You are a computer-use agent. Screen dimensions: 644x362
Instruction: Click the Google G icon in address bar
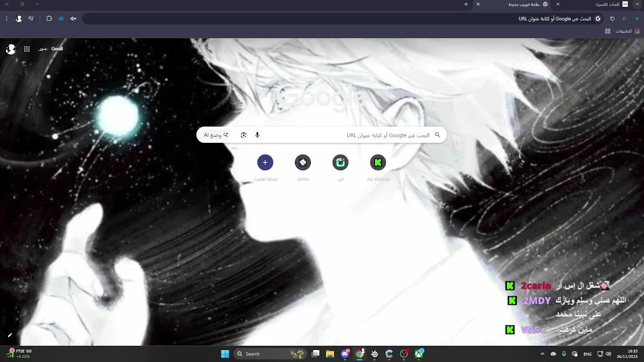pyautogui.click(x=598, y=19)
